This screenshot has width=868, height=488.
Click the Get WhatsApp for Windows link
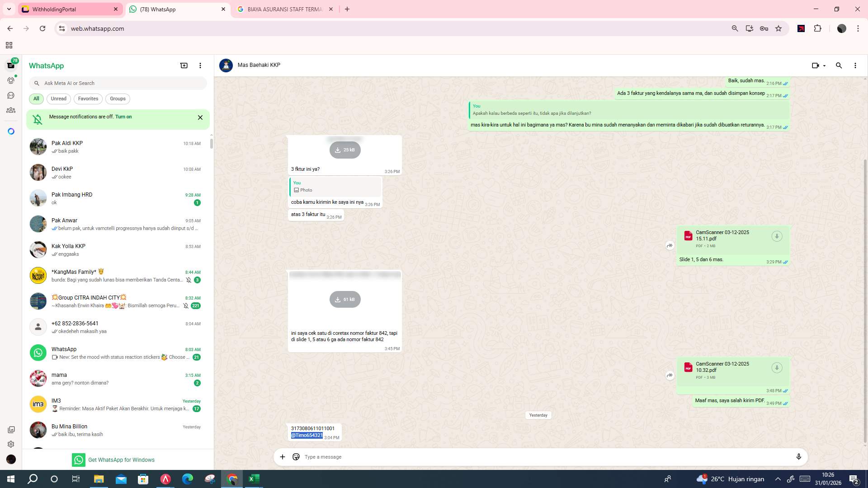121,460
